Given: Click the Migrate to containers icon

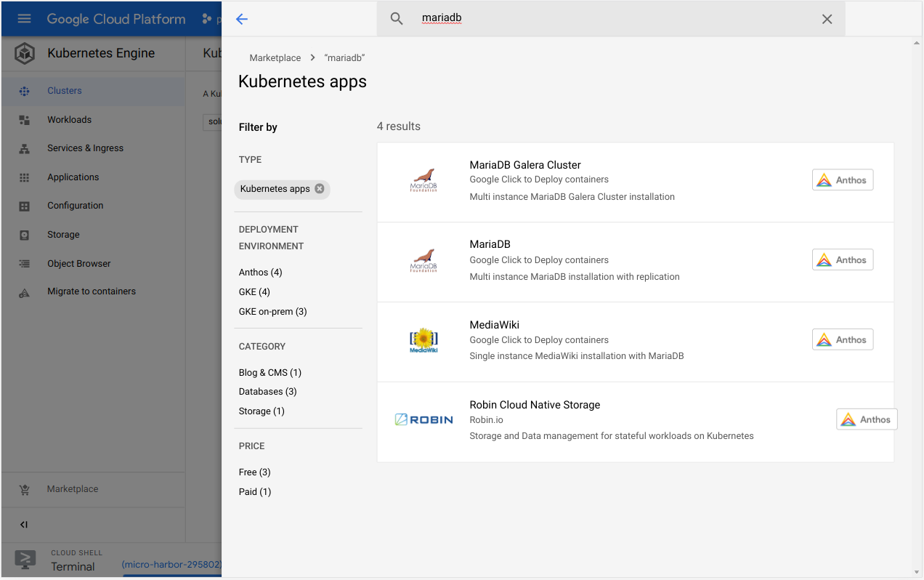Looking at the screenshot, I should pos(24,292).
